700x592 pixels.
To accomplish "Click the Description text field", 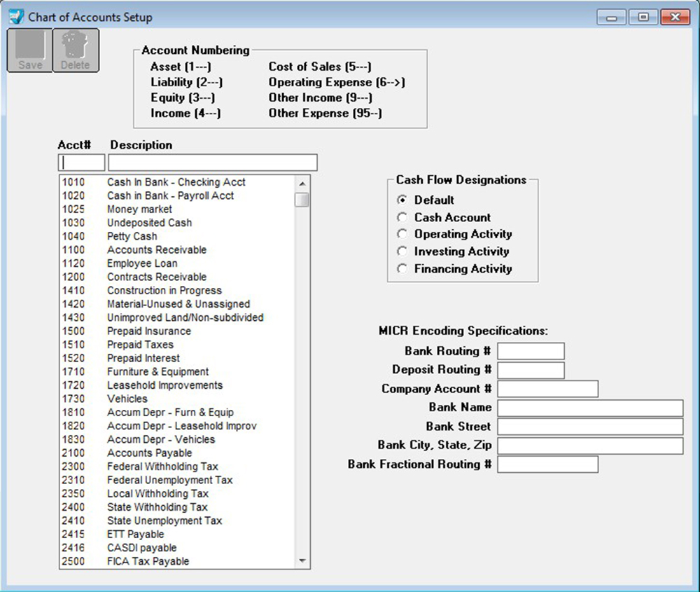I will 212,163.
